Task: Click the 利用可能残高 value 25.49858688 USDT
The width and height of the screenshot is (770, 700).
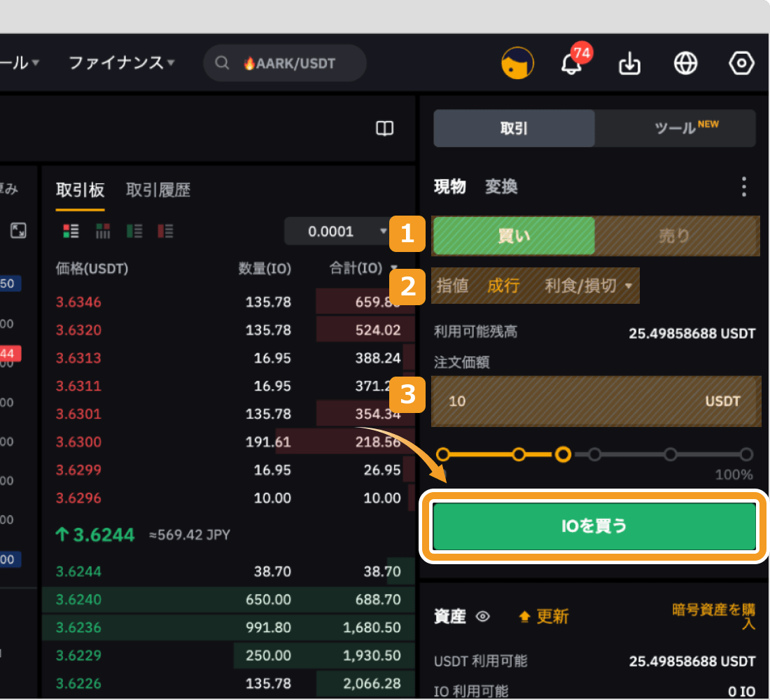Action: (692, 333)
